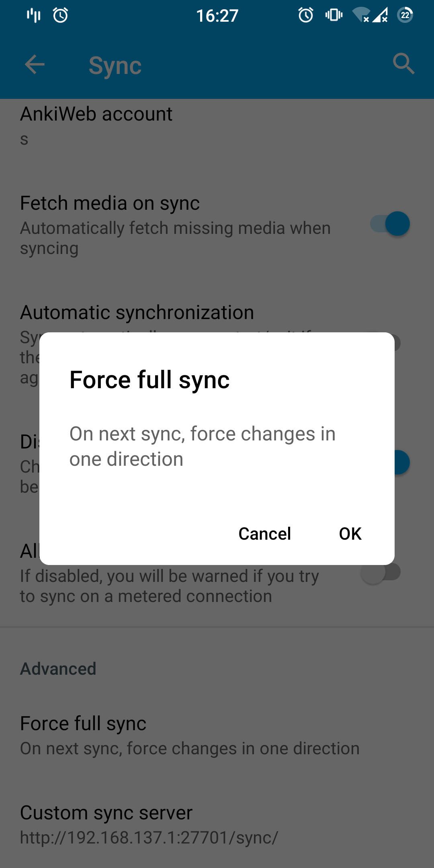Tap the Automatic synchronization title
The width and height of the screenshot is (434, 868).
click(137, 312)
